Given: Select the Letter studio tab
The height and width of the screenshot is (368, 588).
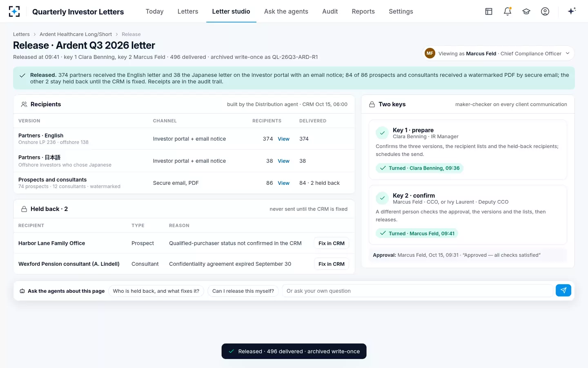Looking at the screenshot, I should tap(231, 11).
